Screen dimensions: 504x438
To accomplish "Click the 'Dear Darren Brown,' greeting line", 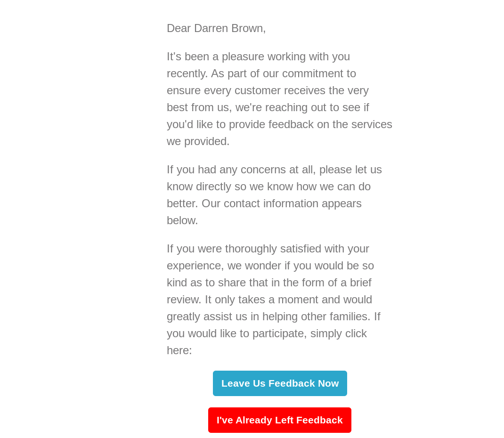I will click(x=216, y=28).
